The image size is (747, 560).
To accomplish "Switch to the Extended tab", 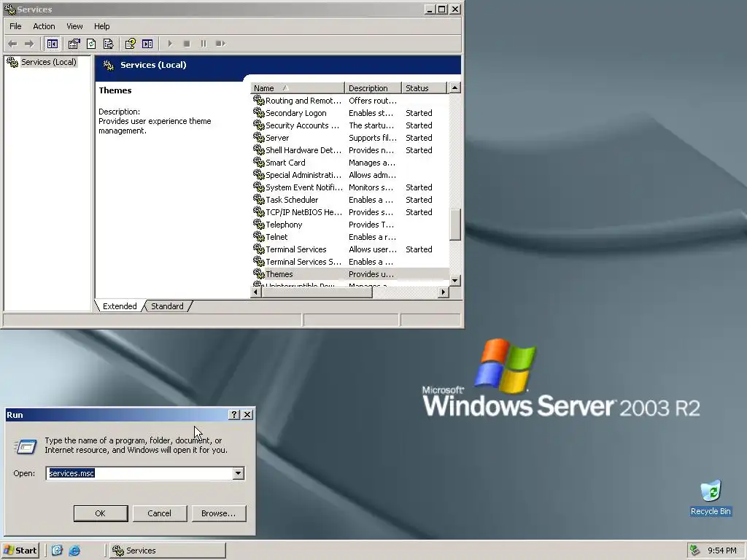I will [x=120, y=306].
